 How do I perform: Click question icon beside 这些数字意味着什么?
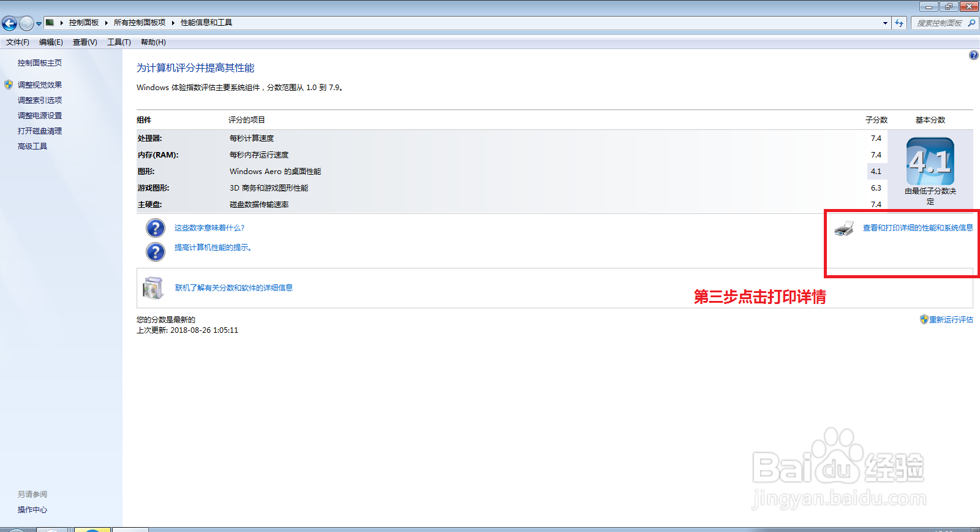[156, 228]
